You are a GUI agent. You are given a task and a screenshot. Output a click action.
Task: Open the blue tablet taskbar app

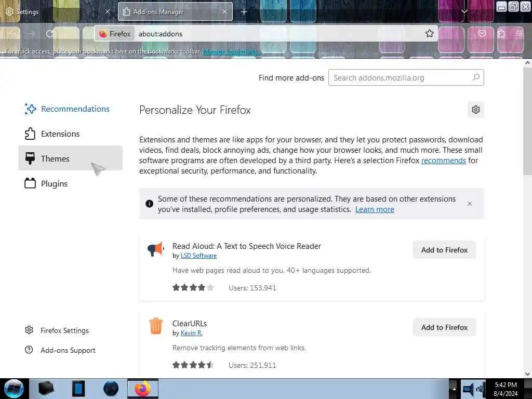click(x=78, y=389)
